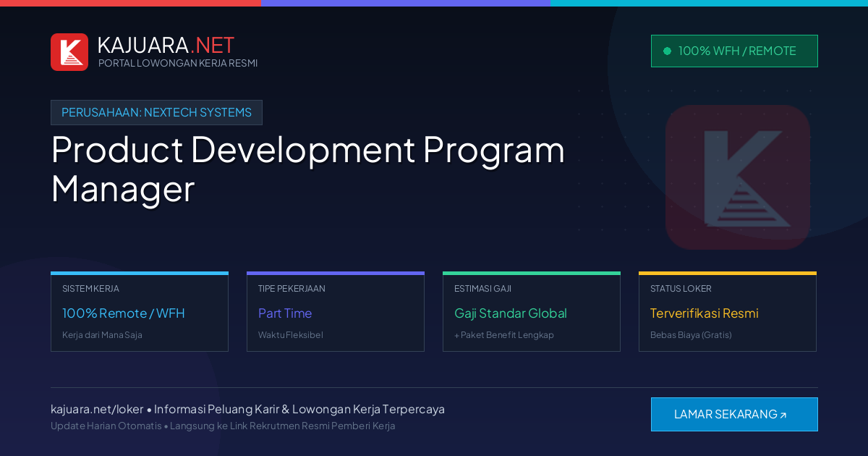868x456 pixels.
Task: Click the "Part Time" value text
Action: click(285, 313)
